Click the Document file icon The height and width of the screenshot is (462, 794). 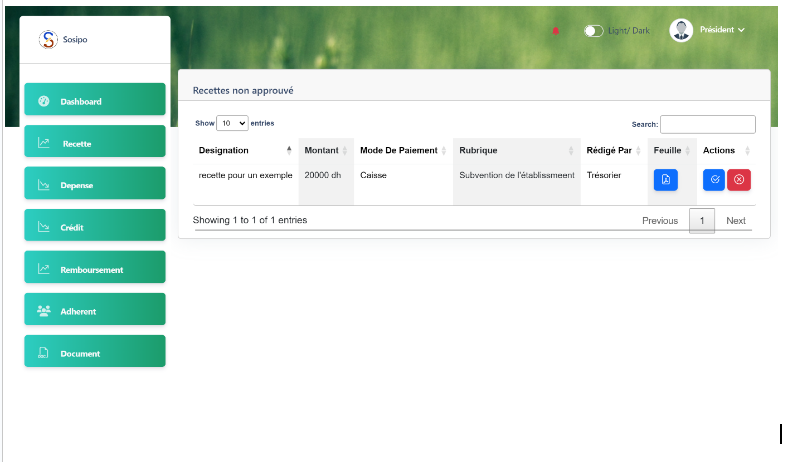coord(44,353)
